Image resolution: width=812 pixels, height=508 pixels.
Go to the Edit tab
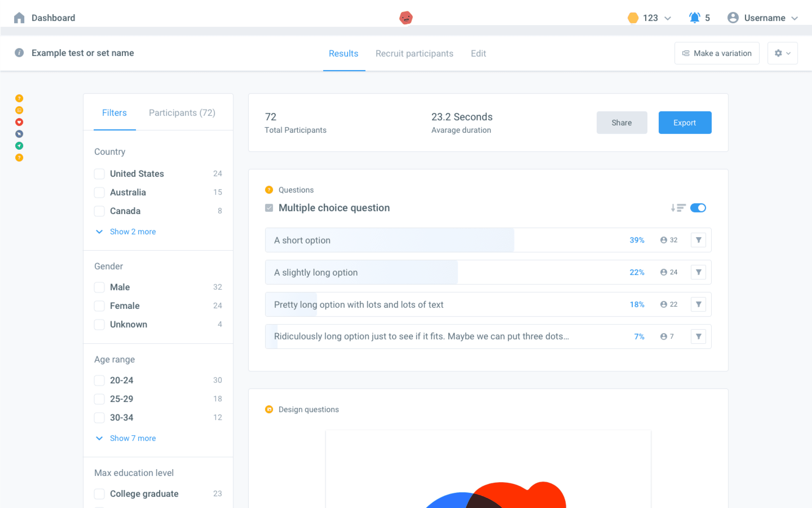(478, 53)
